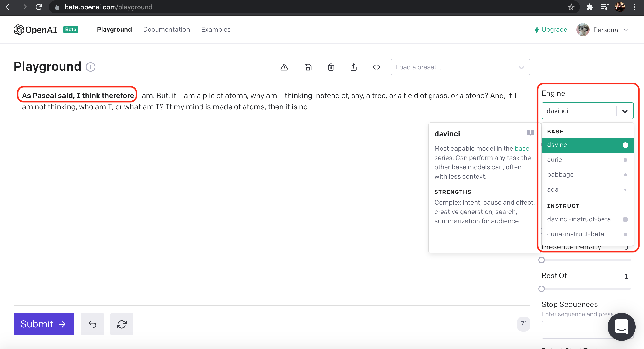Click the browser forward arrow
This screenshot has height=349, width=644.
click(x=24, y=7)
